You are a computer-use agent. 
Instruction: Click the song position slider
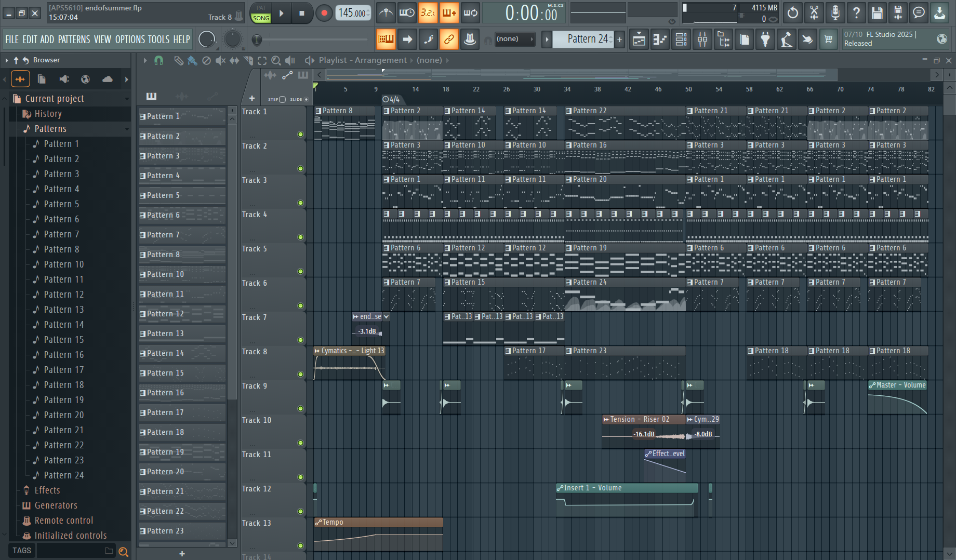click(x=311, y=39)
